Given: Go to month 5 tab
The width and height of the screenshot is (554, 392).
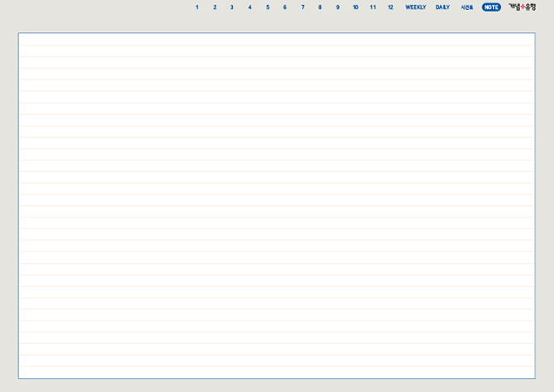Looking at the screenshot, I should [267, 7].
